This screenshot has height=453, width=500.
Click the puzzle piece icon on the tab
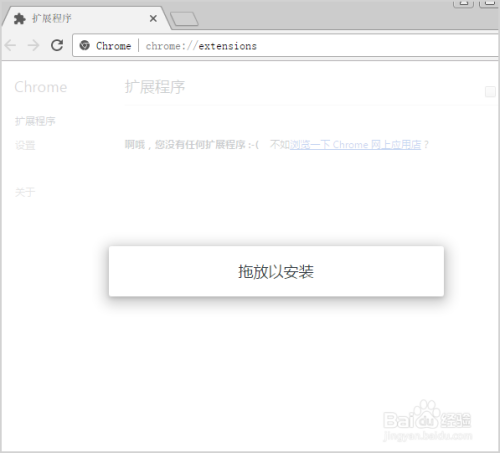(20, 19)
